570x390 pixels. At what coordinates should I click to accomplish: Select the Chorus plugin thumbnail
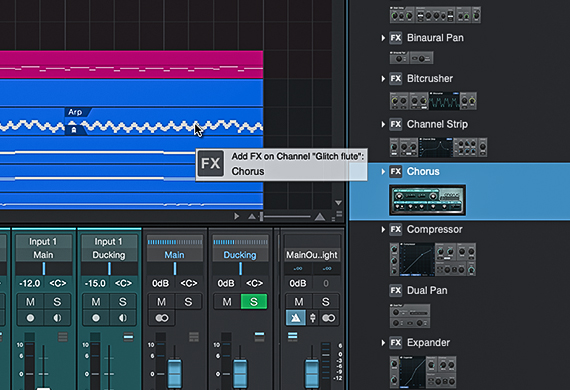pos(427,200)
